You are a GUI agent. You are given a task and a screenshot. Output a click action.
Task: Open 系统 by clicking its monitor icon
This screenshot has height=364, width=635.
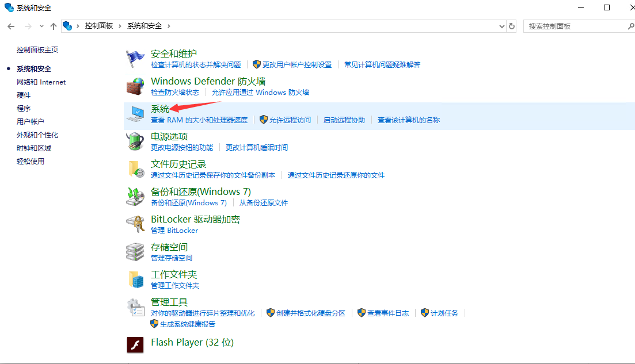pyautogui.click(x=135, y=112)
